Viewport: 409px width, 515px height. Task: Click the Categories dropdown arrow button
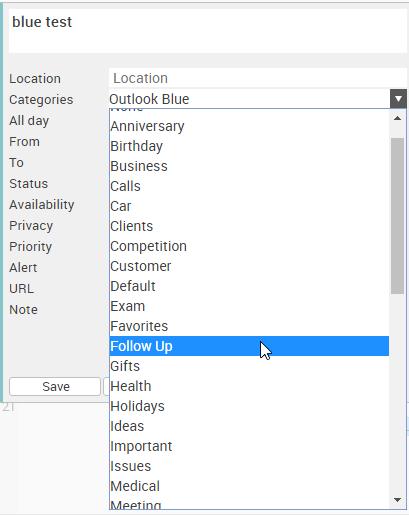(398, 99)
